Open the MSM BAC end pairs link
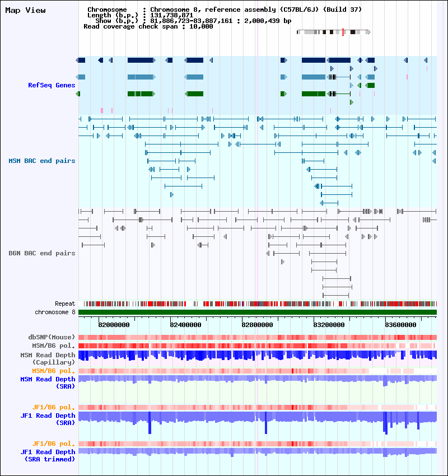This screenshot has width=448, height=476. 42,161
